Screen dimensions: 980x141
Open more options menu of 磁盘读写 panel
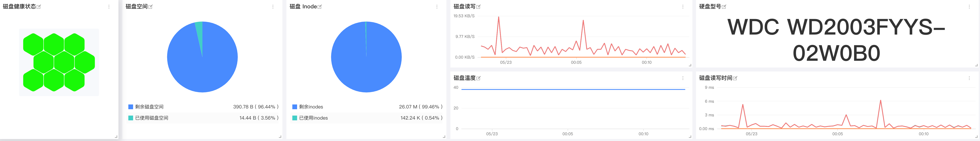683,7
